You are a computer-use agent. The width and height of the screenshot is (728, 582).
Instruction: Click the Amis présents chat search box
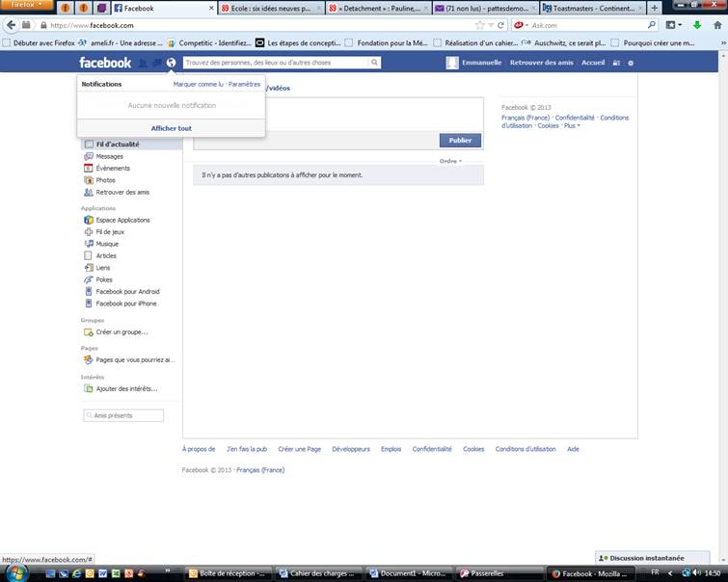123,415
